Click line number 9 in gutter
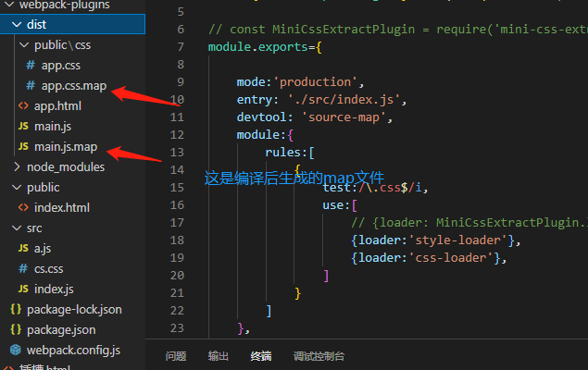 pos(181,82)
